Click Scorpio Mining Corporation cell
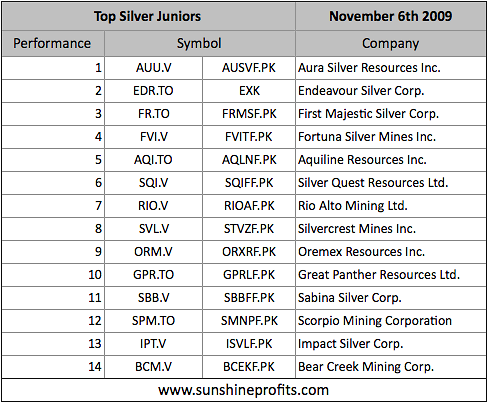This screenshot has height=403, width=488. pyautogui.click(x=391, y=321)
